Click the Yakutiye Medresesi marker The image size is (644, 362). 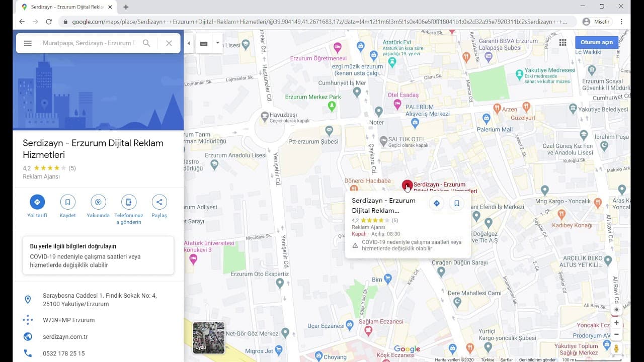pyautogui.click(x=520, y=75)
